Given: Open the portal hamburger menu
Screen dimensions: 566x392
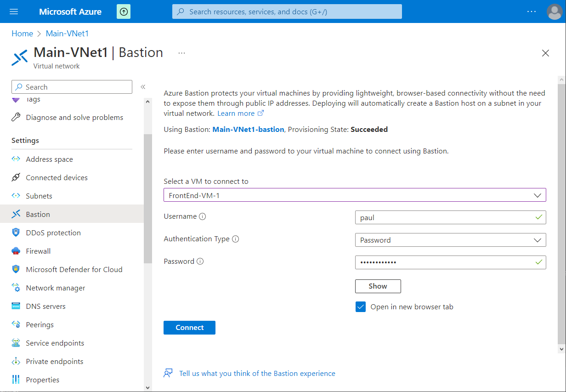Looking at the screenshot, I should pyautogui.click(x=14, y=11).
